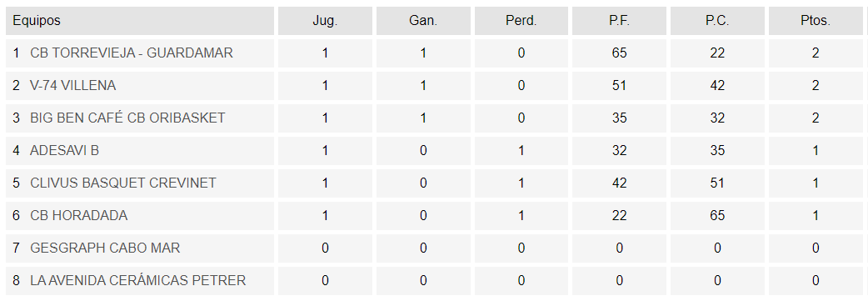Image resolution: width=868 pixels, height=301 pixels.
Task: Open LA AVENIDA CERÁMICAS PETRER team
Action: click(137, 280)
